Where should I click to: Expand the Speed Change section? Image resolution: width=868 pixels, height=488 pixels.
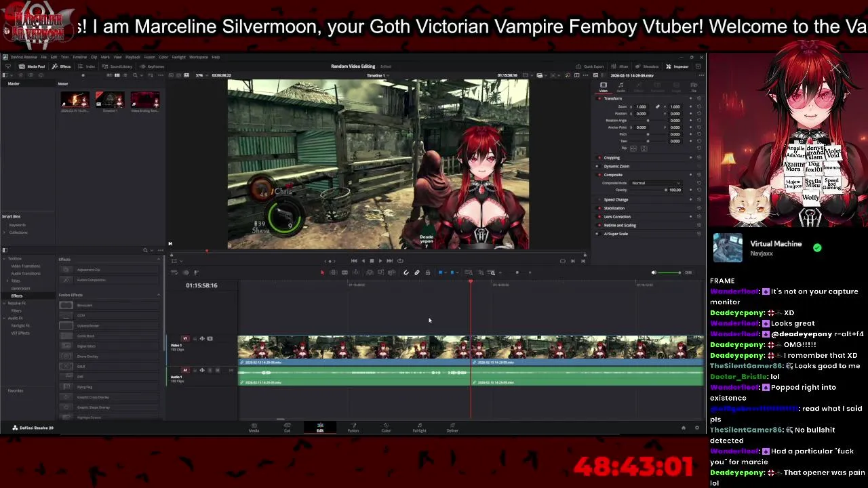click(616, 200)
